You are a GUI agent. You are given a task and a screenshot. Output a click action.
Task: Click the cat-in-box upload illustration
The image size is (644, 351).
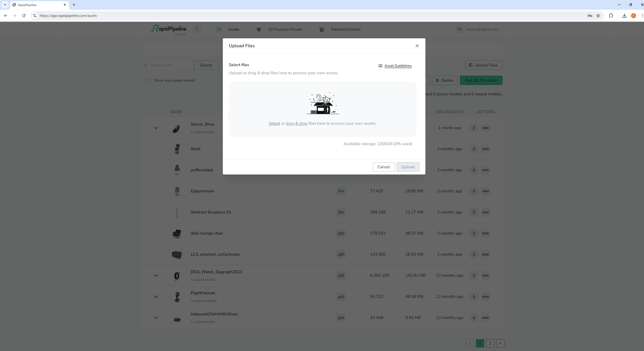pos(322,103)
